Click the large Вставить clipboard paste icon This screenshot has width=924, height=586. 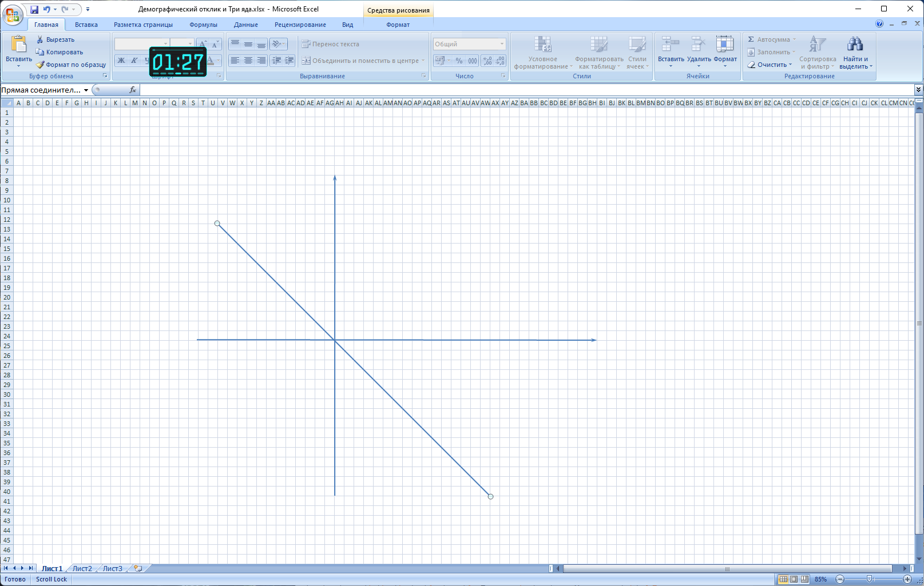pyautogui.click(x=19, y=45)
